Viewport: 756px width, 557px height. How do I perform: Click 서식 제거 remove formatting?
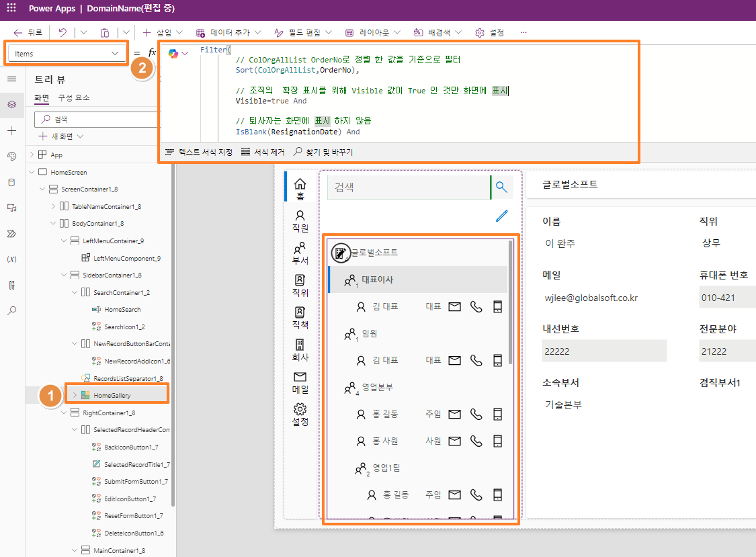[263, 152]
